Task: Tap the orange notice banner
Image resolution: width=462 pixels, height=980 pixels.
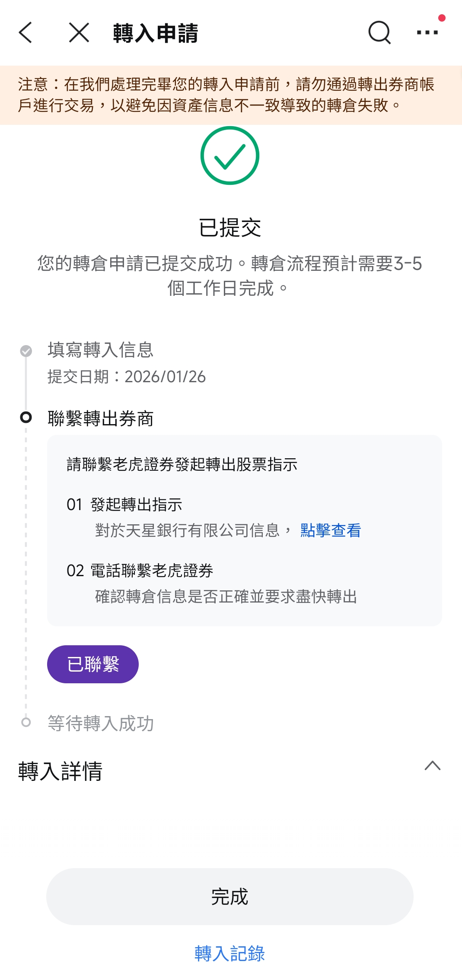Action: click(x=231, y=95)
